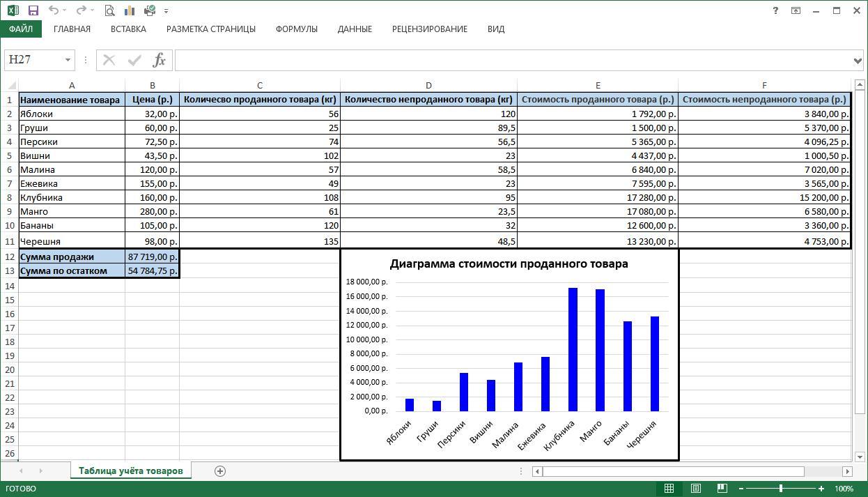Redo the last undone action
868x497 pixels.
point(81,10)
